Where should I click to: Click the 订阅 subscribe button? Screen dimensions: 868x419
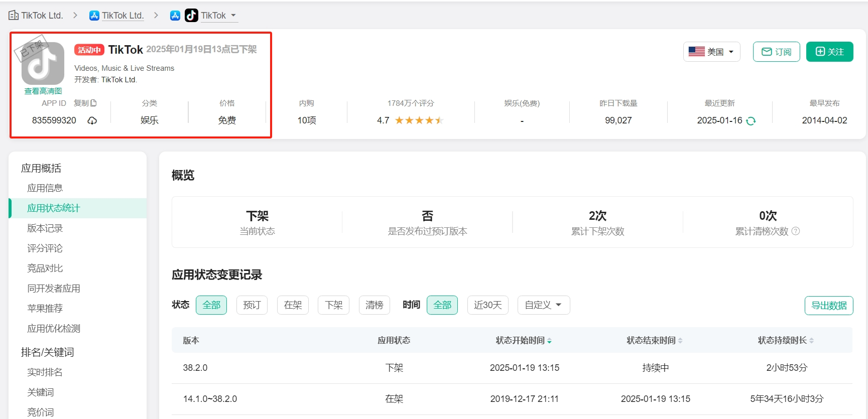777,52
